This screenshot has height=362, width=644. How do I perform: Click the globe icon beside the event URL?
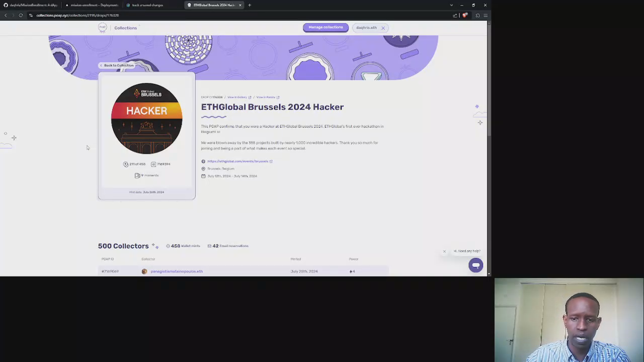click(203, 161)
